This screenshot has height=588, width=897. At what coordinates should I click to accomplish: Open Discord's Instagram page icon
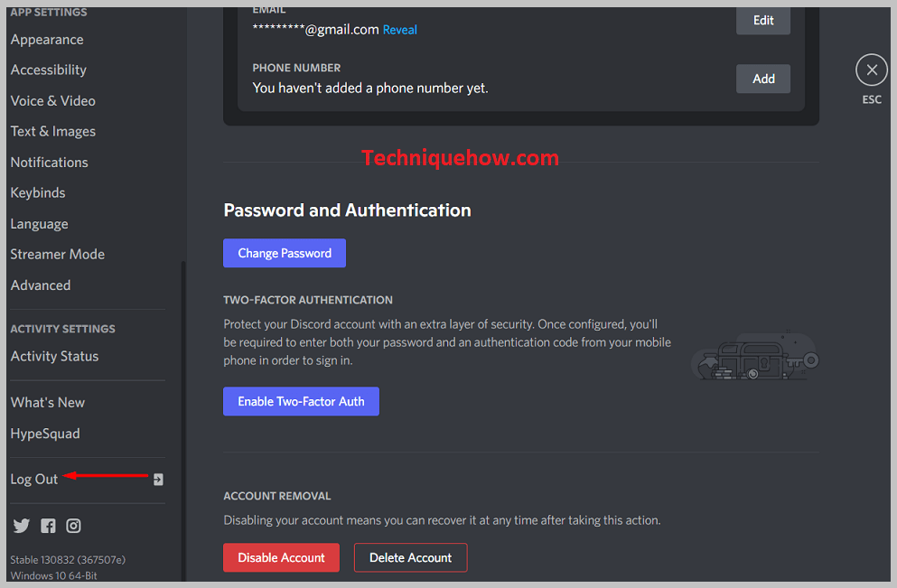[x=73, y=526]
